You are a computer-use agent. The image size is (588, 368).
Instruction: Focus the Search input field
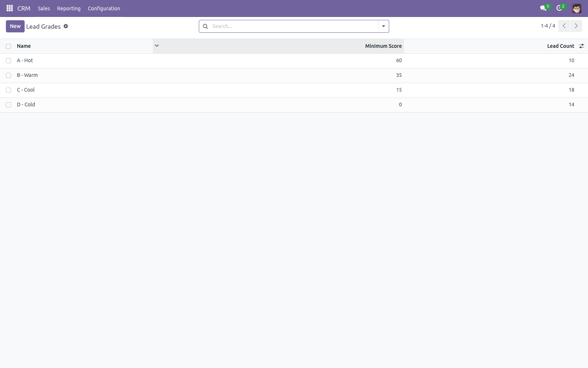click(x=294, y=26)
